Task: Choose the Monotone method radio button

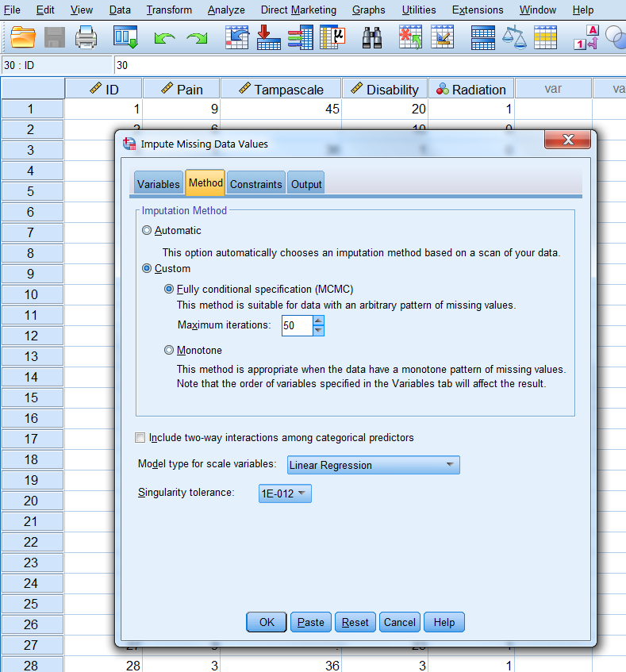Action: 169,350
